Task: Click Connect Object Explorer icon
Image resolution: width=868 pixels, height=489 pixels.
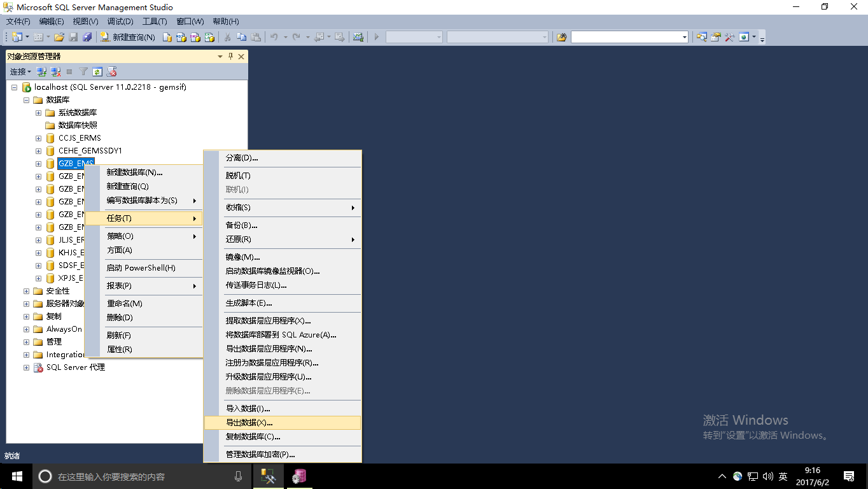Action: (41, 72)
